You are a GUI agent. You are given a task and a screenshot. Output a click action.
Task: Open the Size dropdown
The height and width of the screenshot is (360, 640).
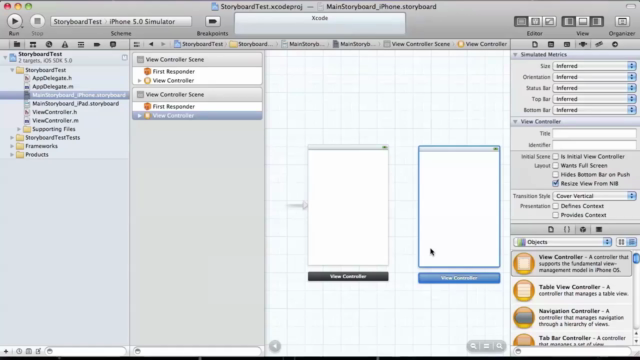point(594,66)
